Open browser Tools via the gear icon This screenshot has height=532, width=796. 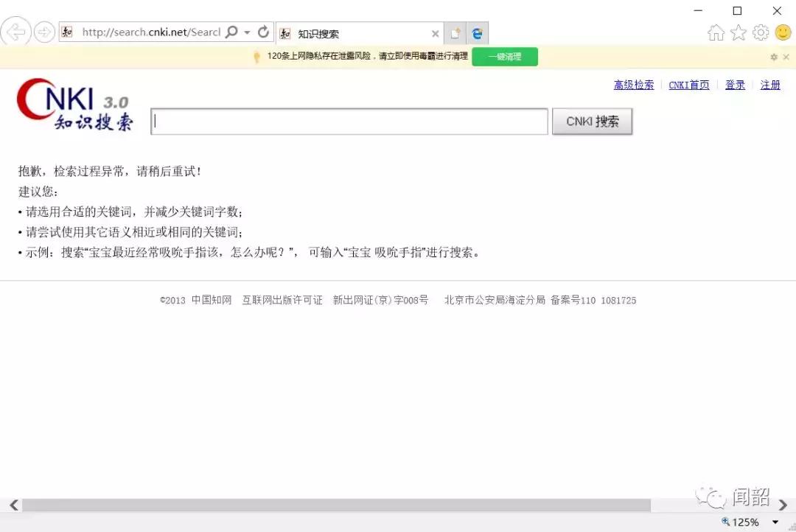tap(761, 32)
